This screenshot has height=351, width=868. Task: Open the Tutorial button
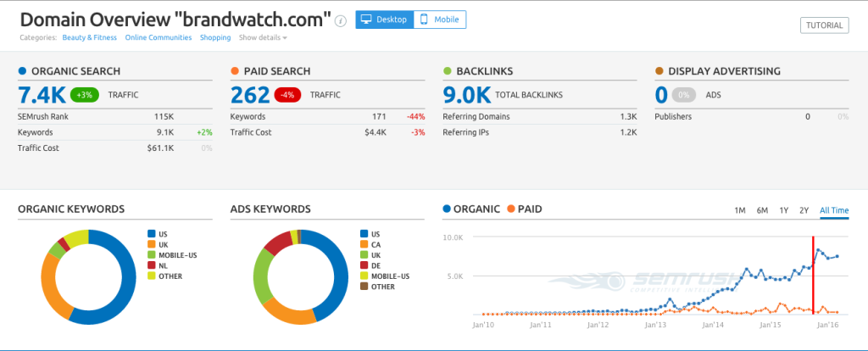[x=823, y=25]
